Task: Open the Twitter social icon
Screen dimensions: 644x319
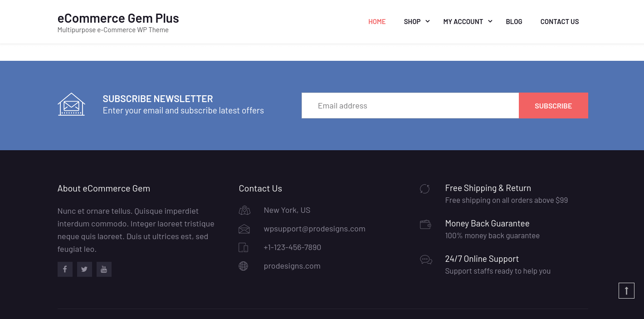Action: pyautogui.click(x=84, y=269)
